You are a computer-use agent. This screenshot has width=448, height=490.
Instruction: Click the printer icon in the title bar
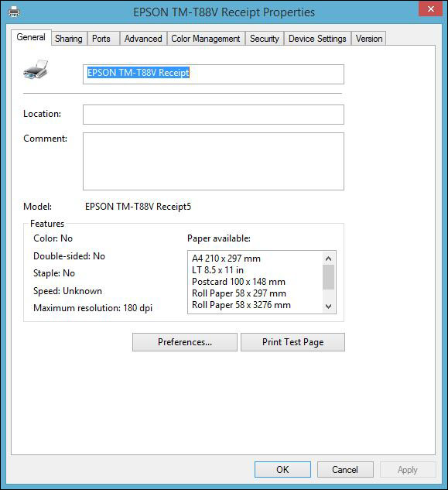tap(14, 12)
